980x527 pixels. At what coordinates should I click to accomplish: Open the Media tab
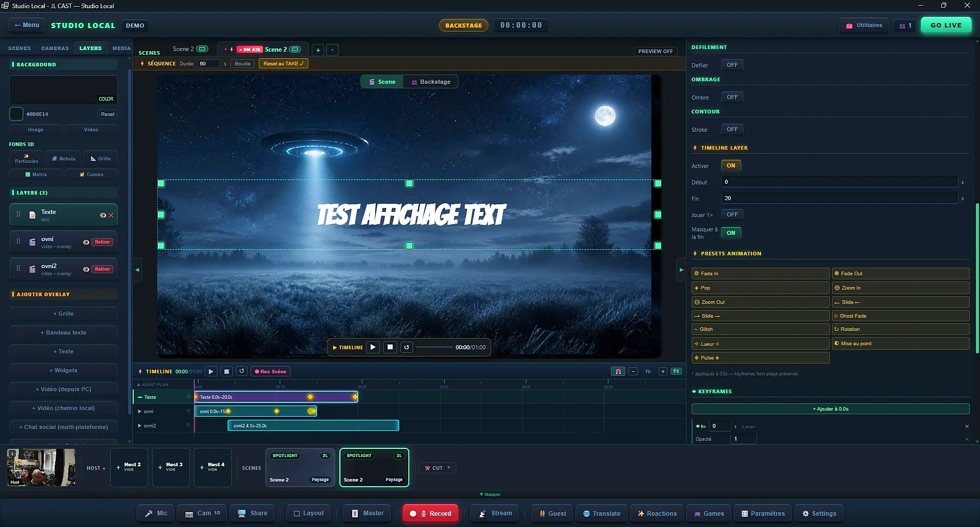(121, 48)
